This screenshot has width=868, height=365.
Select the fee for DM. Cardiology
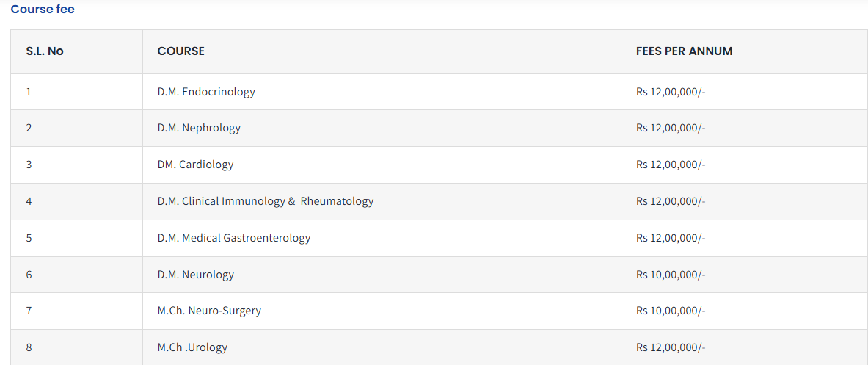pyautogui.click(x=670, y=165)
